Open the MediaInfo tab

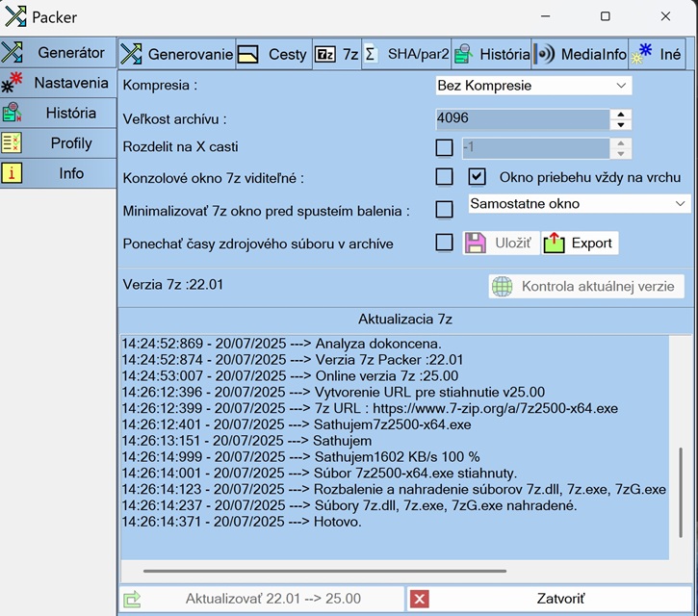coord(580,54)
